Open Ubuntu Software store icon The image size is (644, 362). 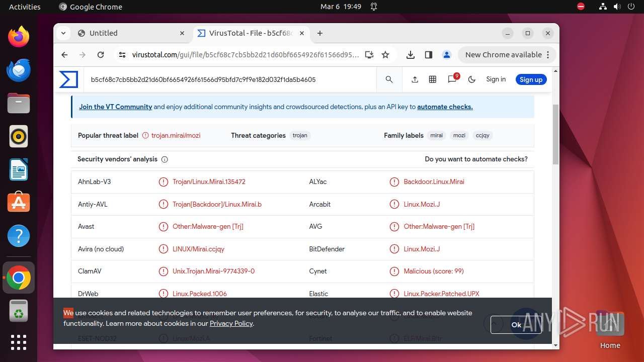19,203
